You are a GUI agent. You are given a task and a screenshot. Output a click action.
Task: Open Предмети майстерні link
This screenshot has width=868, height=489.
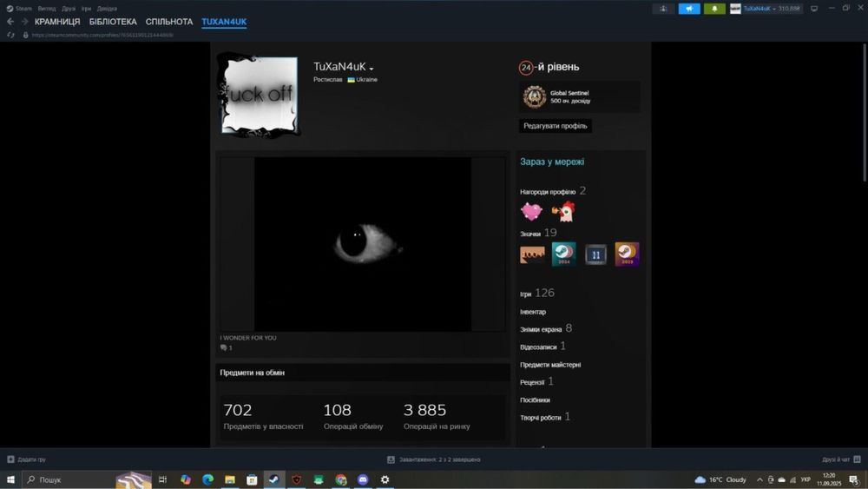(550, 365)
